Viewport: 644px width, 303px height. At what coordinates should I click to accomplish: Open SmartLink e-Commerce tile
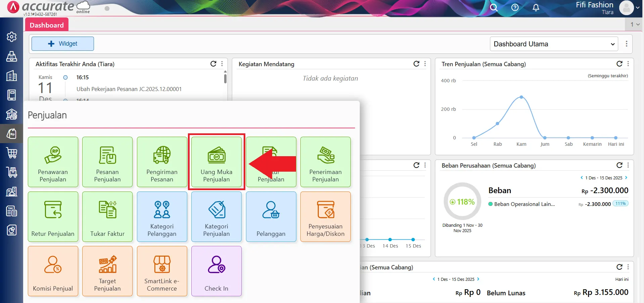coord(162,271)
